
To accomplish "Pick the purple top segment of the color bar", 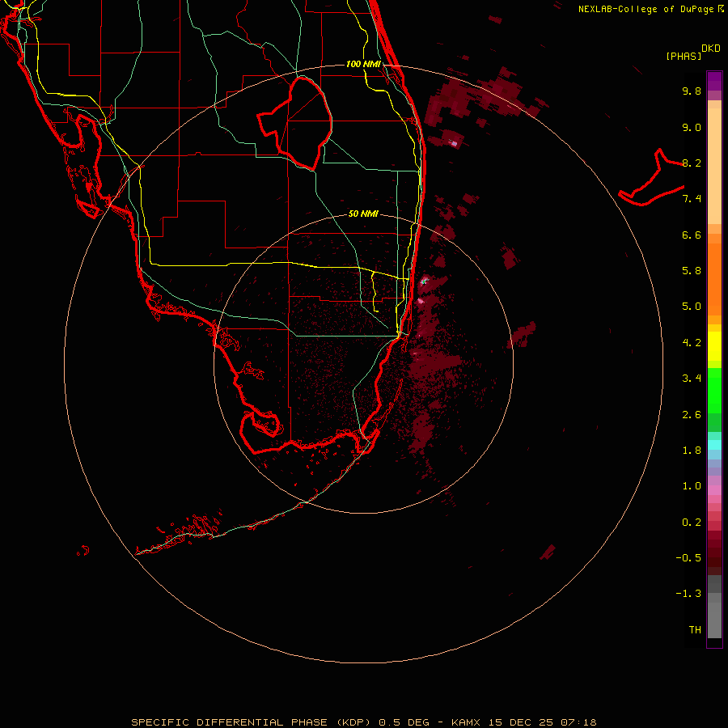I will point(714,81).
